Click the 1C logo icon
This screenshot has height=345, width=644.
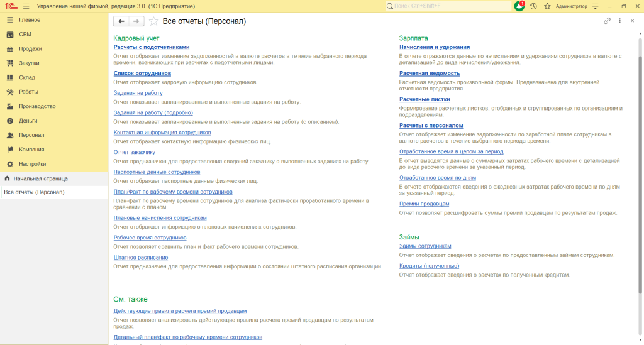coord(11,6)
